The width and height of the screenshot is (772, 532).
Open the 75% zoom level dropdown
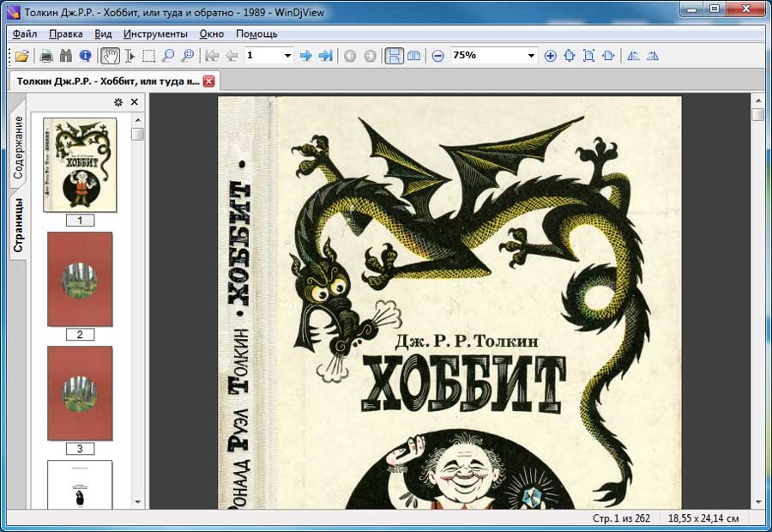531,56
